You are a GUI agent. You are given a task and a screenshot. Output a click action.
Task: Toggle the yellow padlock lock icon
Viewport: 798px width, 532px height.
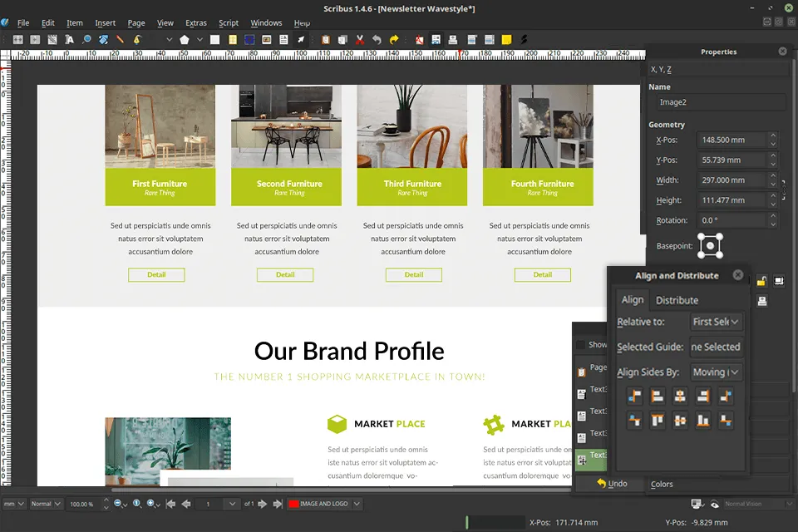tap(761, 281)
